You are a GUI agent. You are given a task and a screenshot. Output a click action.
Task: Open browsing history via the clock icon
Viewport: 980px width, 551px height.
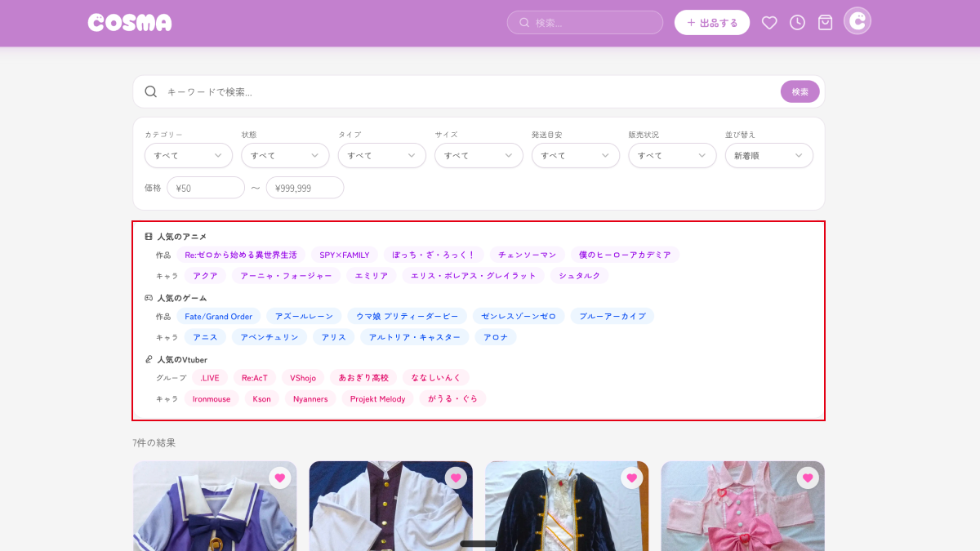796,22
